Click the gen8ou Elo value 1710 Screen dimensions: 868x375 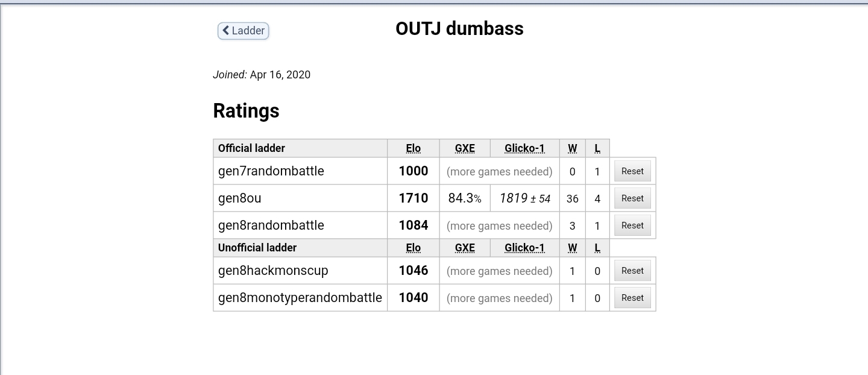414,198
